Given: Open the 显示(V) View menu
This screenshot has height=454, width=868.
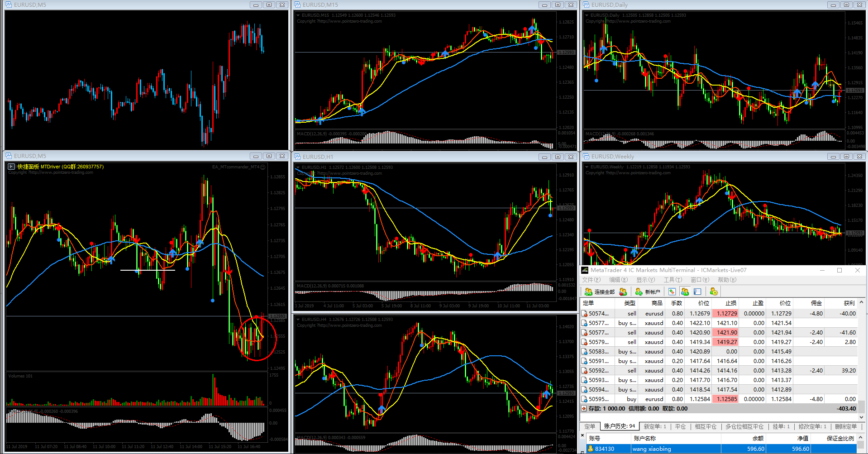Looking at the screenshot, I should click(645, 280).
